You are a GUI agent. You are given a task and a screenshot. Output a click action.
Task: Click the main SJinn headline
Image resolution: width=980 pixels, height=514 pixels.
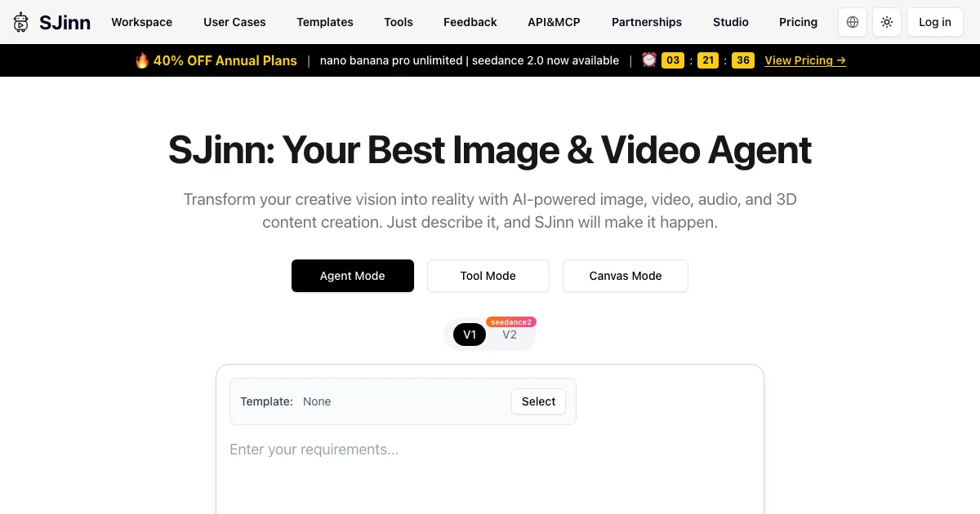(490, 150)
